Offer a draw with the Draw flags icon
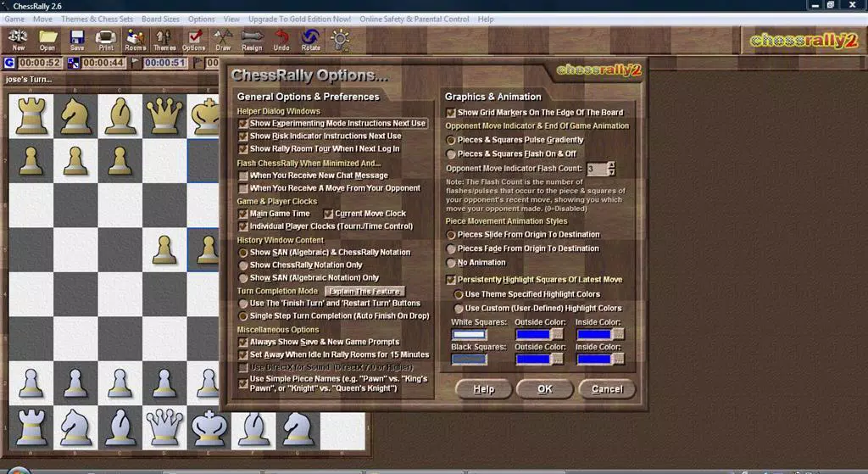Viewport: 868px width, 474px height. (223, 40)
